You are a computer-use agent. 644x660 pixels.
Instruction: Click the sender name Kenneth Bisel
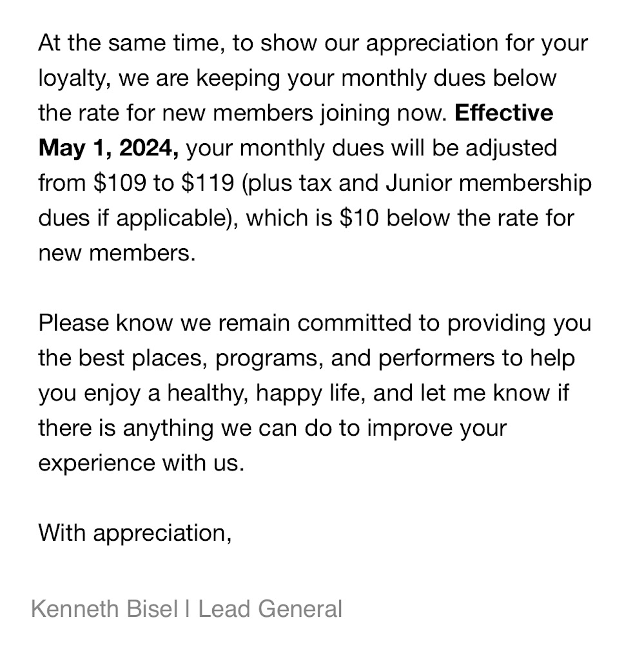104,608
